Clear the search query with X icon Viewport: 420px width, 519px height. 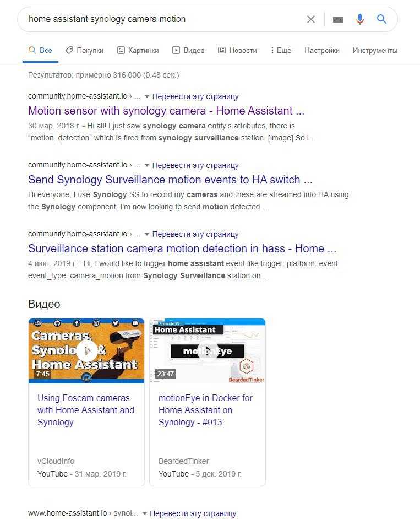pos(310,19)
